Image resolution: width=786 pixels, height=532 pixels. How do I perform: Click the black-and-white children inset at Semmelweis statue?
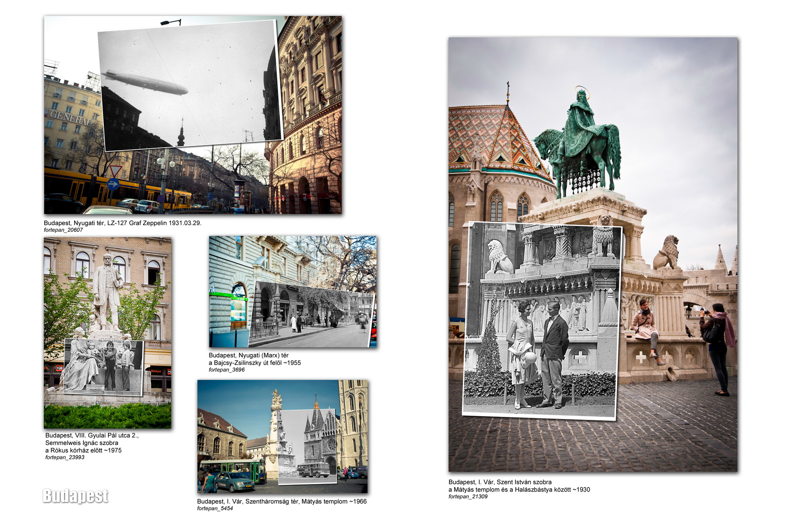[x=103, y=366]
